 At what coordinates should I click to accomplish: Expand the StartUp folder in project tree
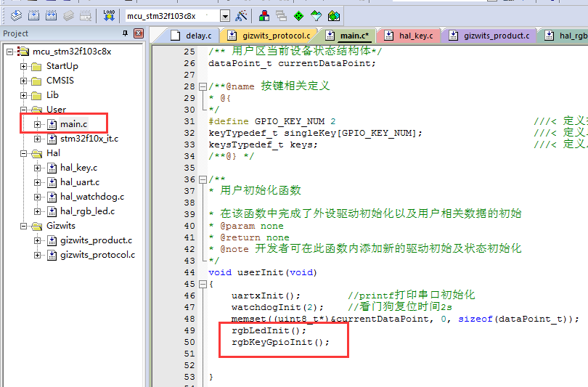point(23,66)
